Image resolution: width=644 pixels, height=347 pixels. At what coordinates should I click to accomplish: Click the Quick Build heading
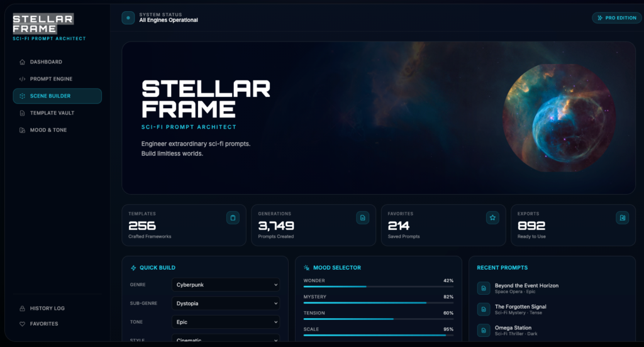click(x=157, y=268)
